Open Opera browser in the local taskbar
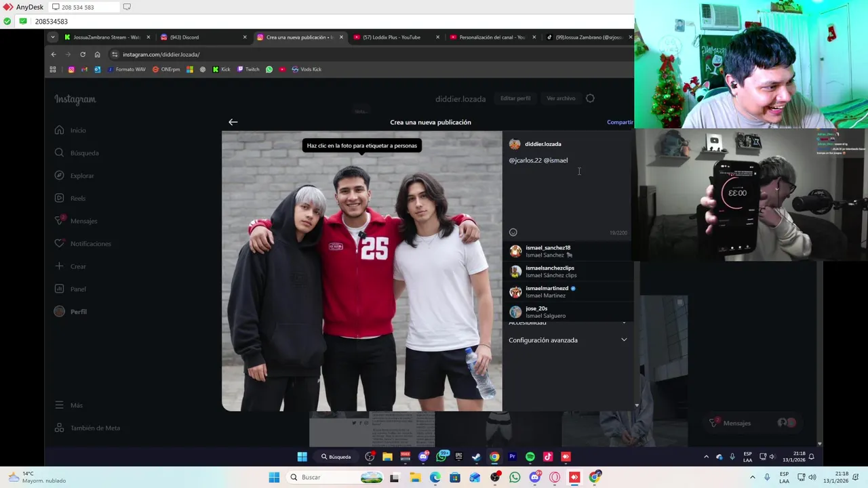This screenshot has width=868, height=488. [x=555, y=478]
